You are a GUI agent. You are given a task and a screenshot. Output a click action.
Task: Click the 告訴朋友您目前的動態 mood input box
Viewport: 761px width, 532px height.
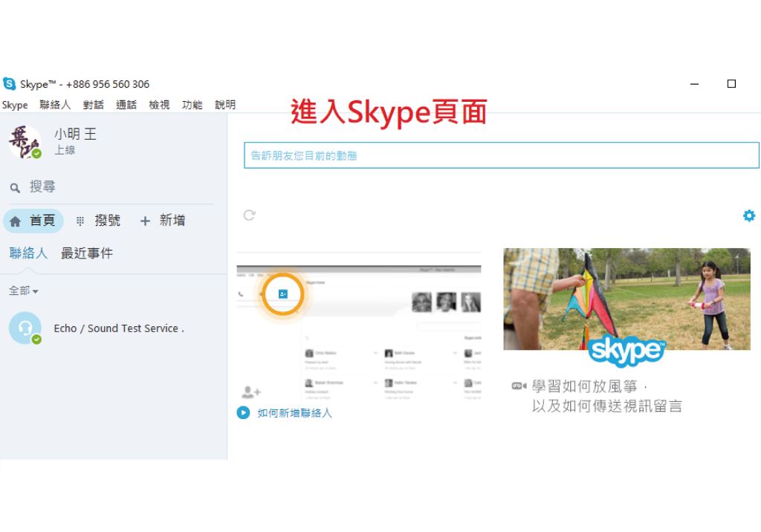click(502, 155)
